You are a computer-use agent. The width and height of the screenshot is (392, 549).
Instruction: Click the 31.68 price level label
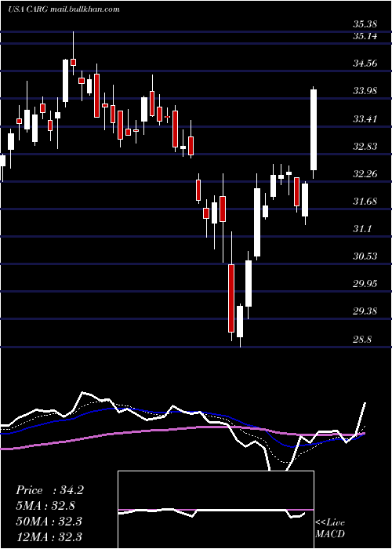tap(365, 202)
